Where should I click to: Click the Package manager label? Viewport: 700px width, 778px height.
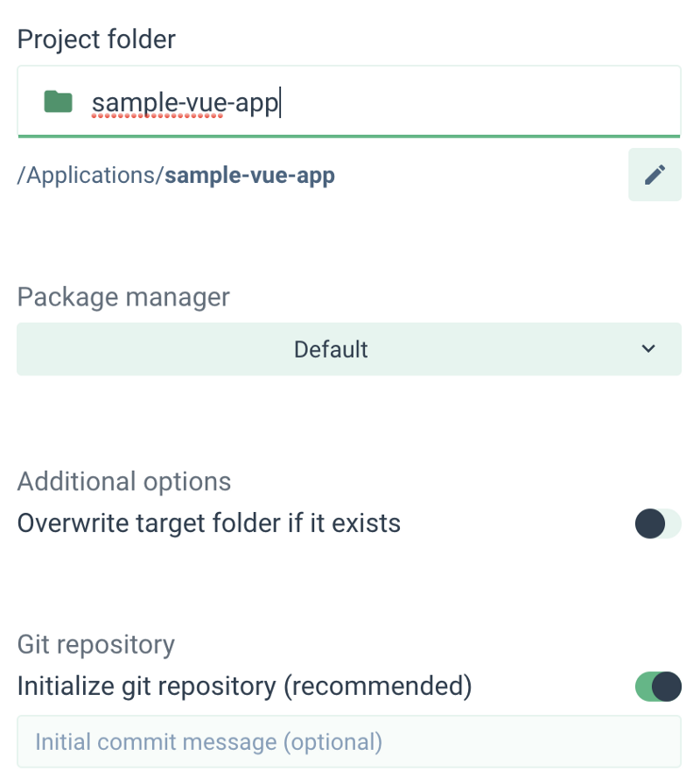[x=123, y=297]
